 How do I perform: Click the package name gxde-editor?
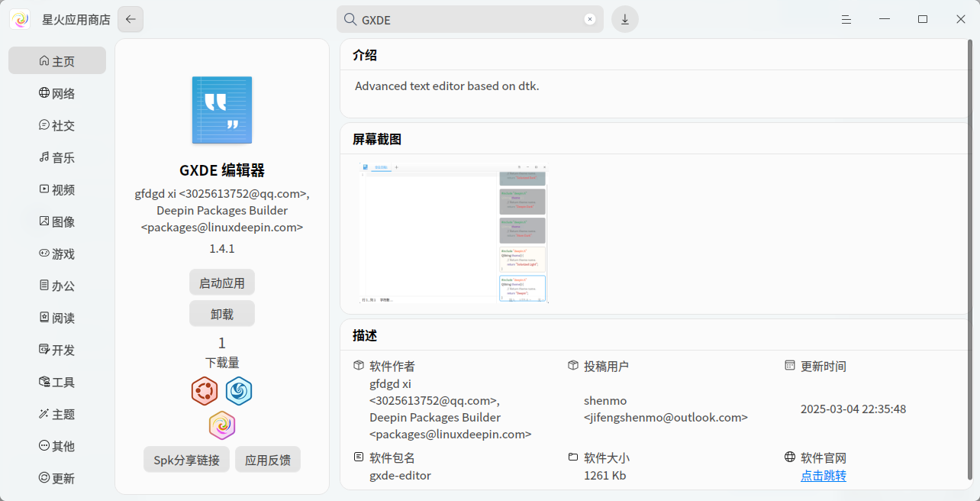(401, 476)
